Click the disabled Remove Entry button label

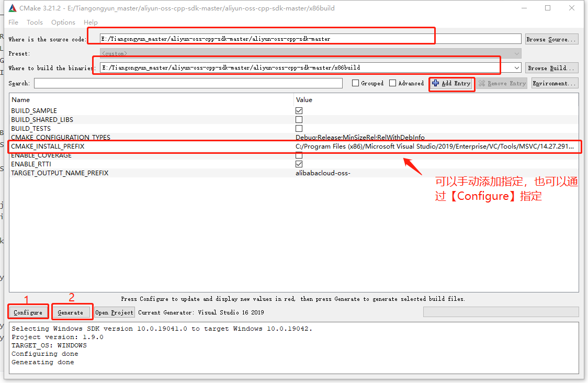pyautogui.click(x=506, y=83)
